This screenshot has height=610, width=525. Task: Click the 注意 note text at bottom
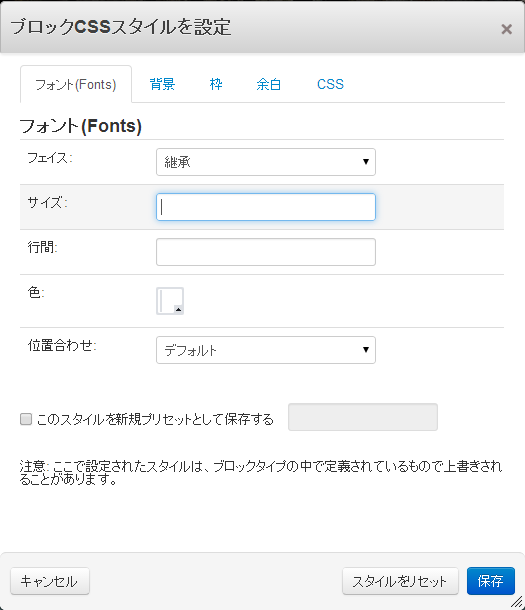pos(261,472)
